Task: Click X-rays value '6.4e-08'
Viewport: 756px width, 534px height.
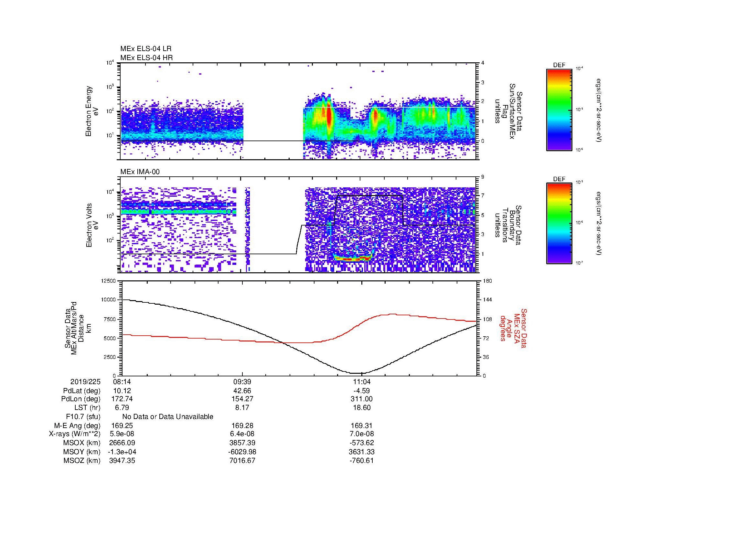Action: point(242,434)
